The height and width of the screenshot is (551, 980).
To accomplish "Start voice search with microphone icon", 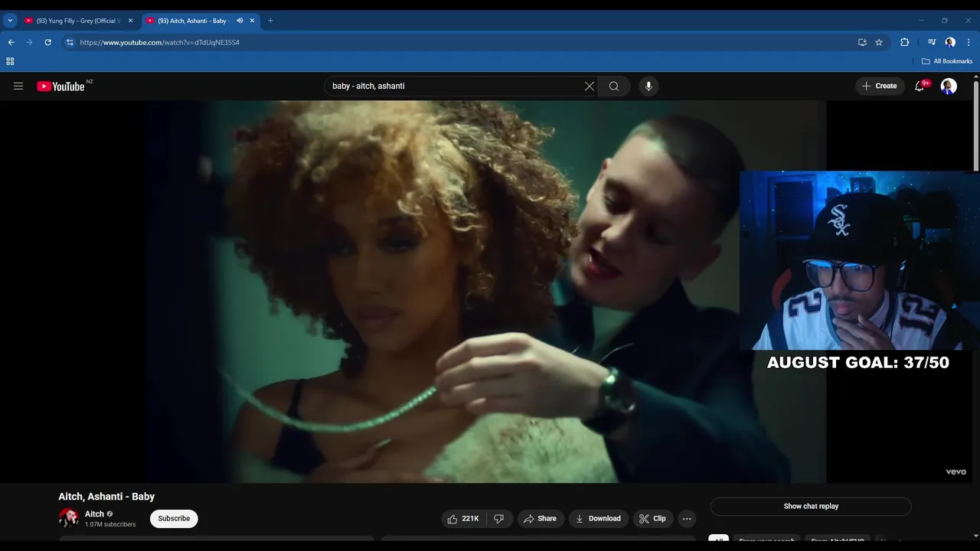I will (648, 86).
